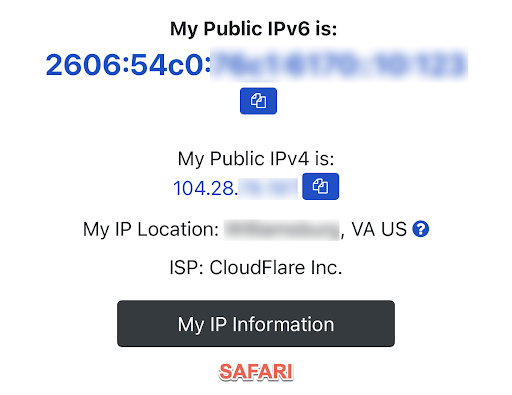Click the blurred portion of IPv4 address

pos(268,188)
